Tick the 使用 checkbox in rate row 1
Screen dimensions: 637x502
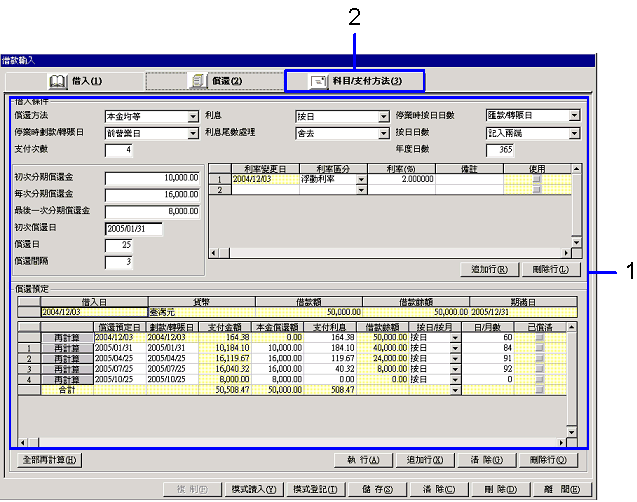pyautogui.click(x=537, y=178)
